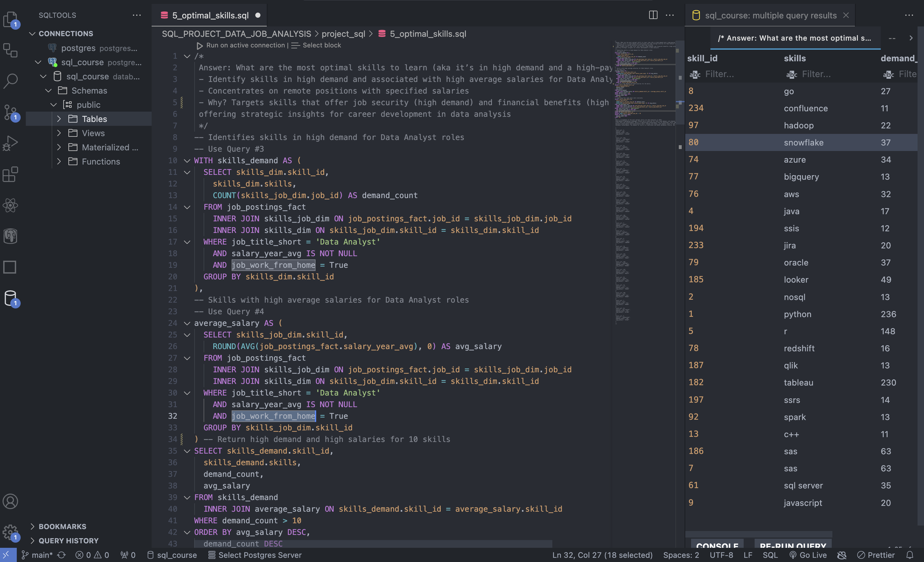Click SQL_PROJECT_DATA_JOB_ANALYSIS breadcrumb

[x=236, y=34]
